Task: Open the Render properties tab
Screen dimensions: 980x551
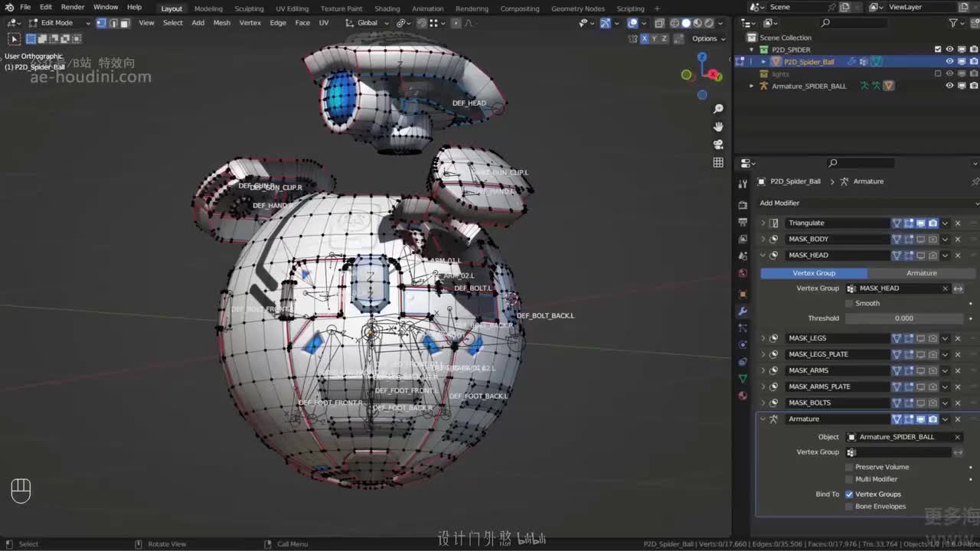Action: click(743, 205)
